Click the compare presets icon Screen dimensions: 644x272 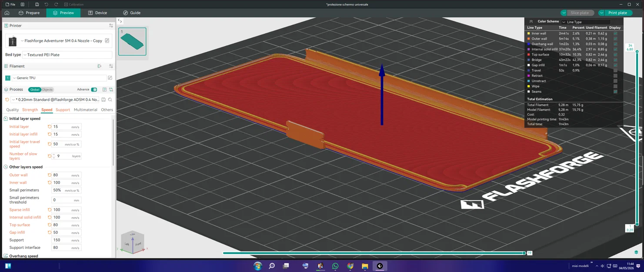coord(111,90)
